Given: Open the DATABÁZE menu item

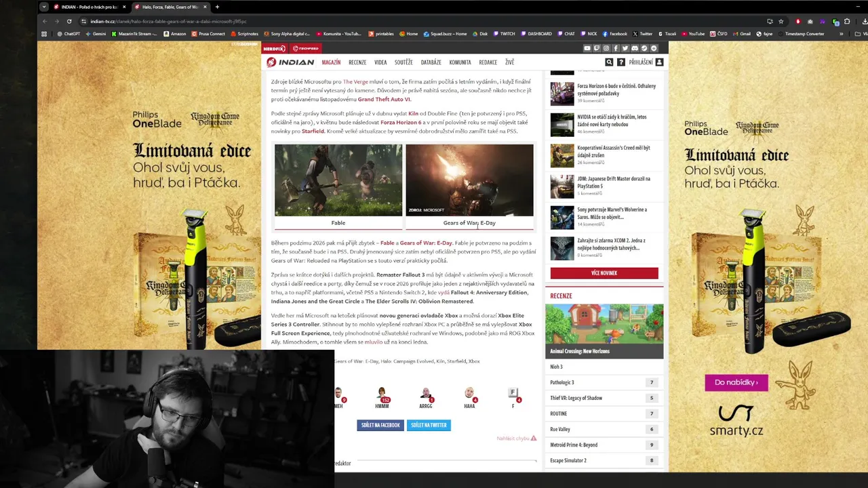Looking at the screenshot, I should coord(431,62).
